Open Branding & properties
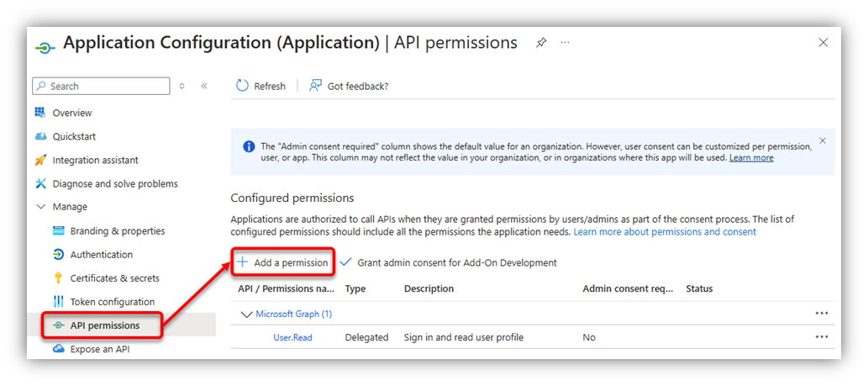The height and width of the screenshot is (386, 868). point(118,231)
